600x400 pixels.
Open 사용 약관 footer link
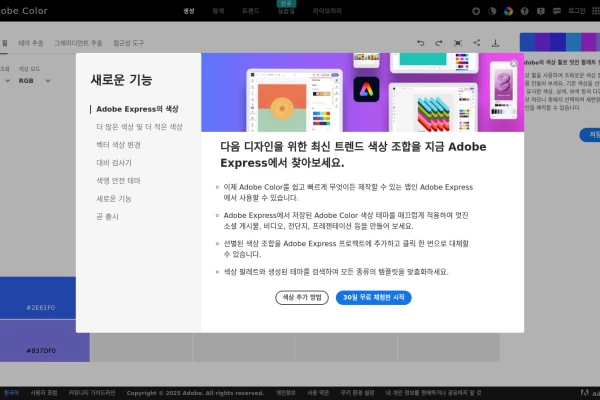[318, 393]
